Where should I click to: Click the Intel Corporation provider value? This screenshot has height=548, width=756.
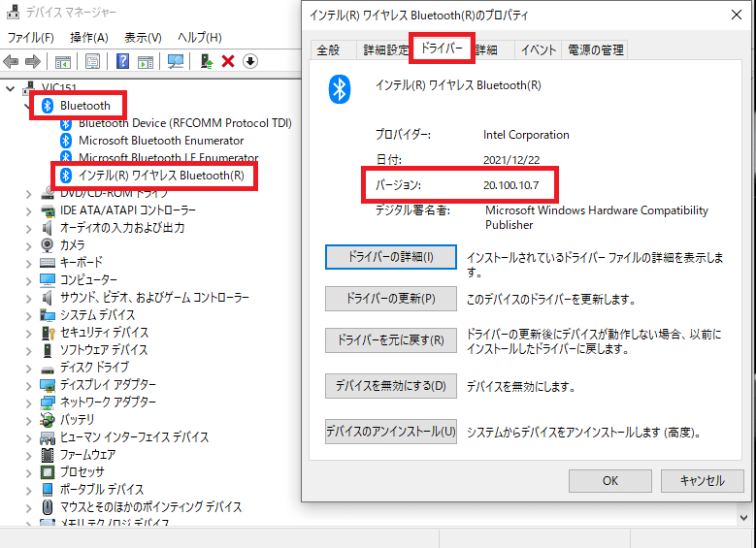[x=526, y=135]
